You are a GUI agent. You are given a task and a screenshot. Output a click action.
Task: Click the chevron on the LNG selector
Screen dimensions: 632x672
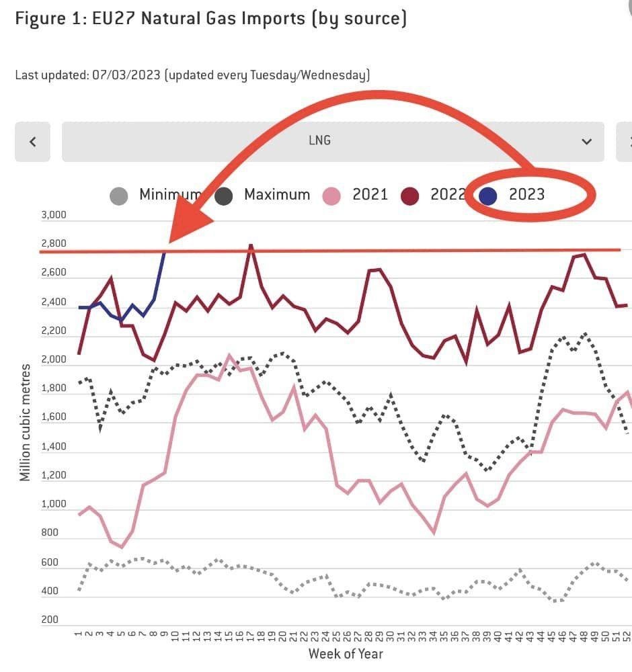[x=587, y=142]
